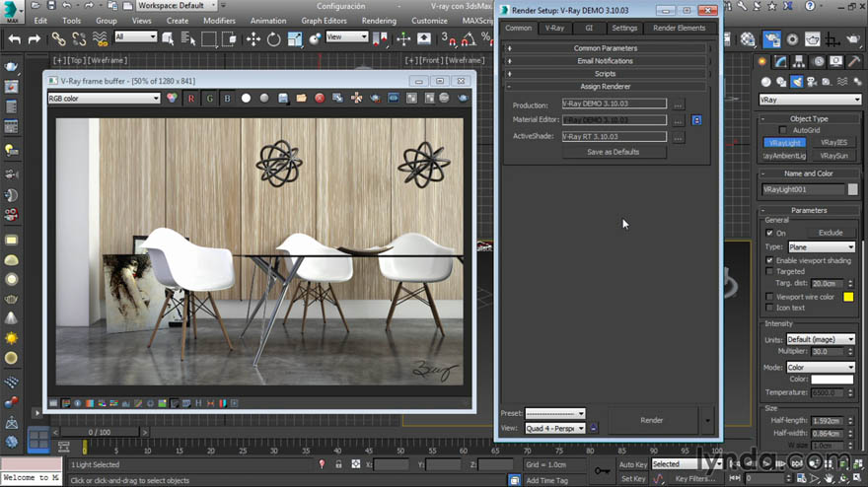Expand the Common Parameters rollout
The image size is (868, 487).
pyautogui.click(x=605, y=48)
